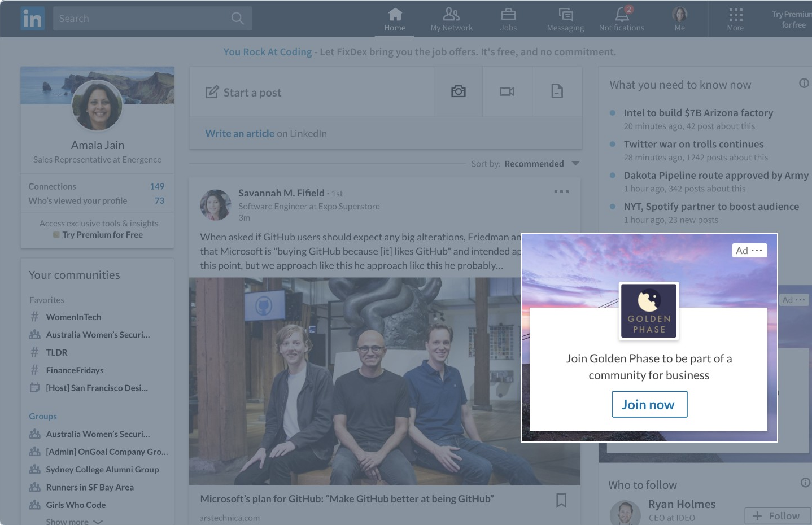Click the LinkedIn logo icon
Viewport: 812px width, 525px height.
point(32,19)
